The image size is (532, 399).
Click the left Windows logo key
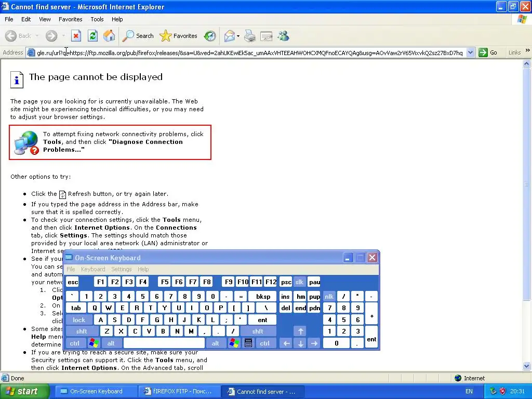94,343
